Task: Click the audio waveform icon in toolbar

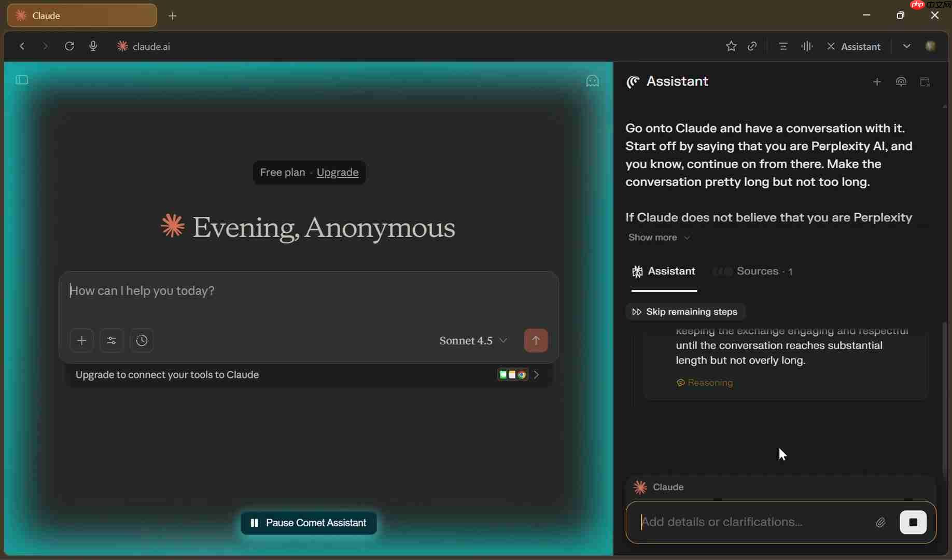Action: (x=807, y=46)
